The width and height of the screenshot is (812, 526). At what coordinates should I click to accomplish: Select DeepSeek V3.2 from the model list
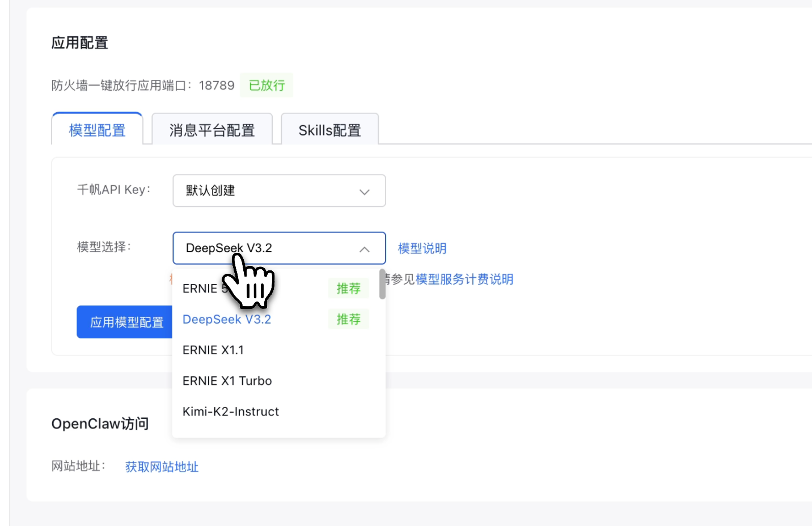click(x=227, y=319)
